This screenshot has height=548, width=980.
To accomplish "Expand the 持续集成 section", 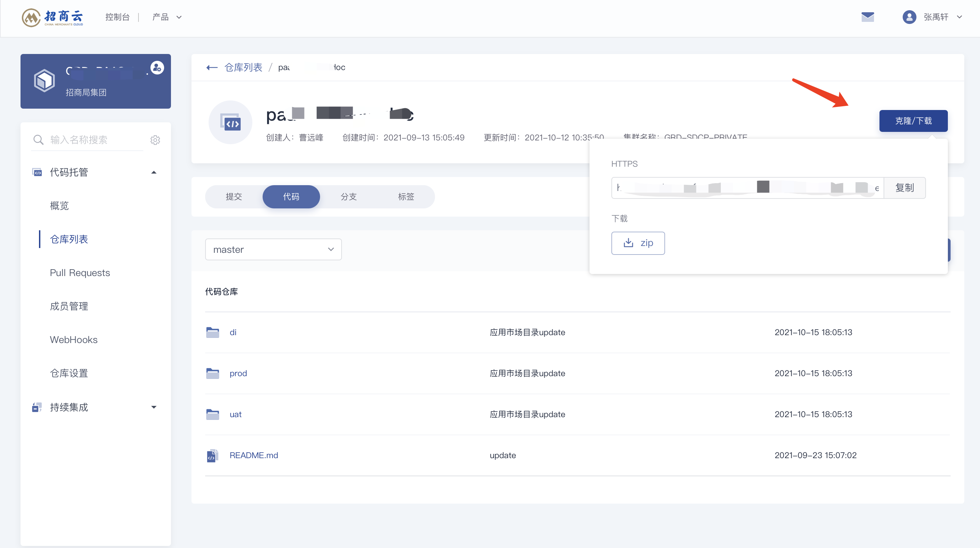I will pyautogui.click(x=154, y=407).
